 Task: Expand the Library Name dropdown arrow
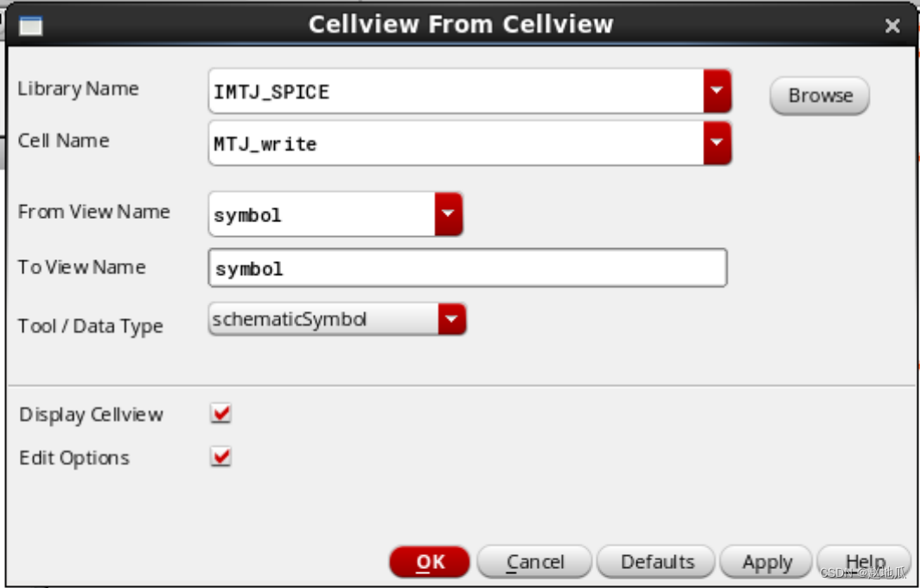click(717, 92)
